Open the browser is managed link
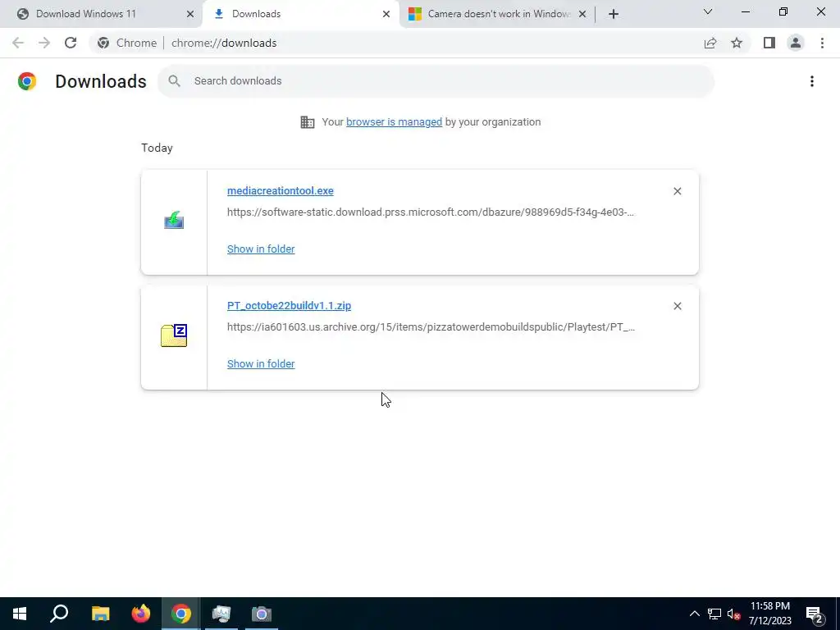 [x=394, y=121]
